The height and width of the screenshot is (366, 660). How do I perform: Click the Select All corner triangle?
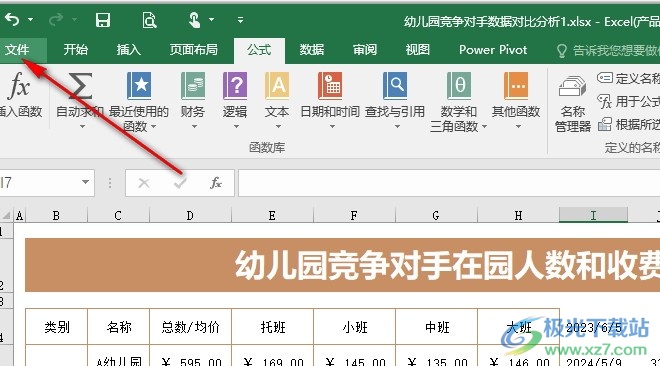pyautogui.click(x=6, y=216)
